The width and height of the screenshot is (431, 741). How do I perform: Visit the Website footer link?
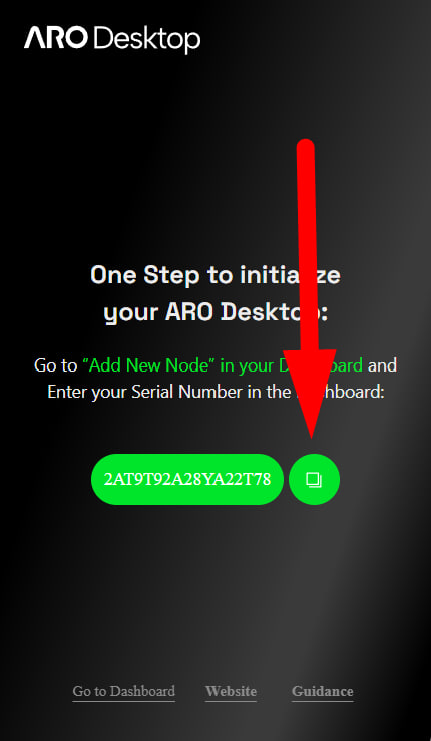point(231,691)
